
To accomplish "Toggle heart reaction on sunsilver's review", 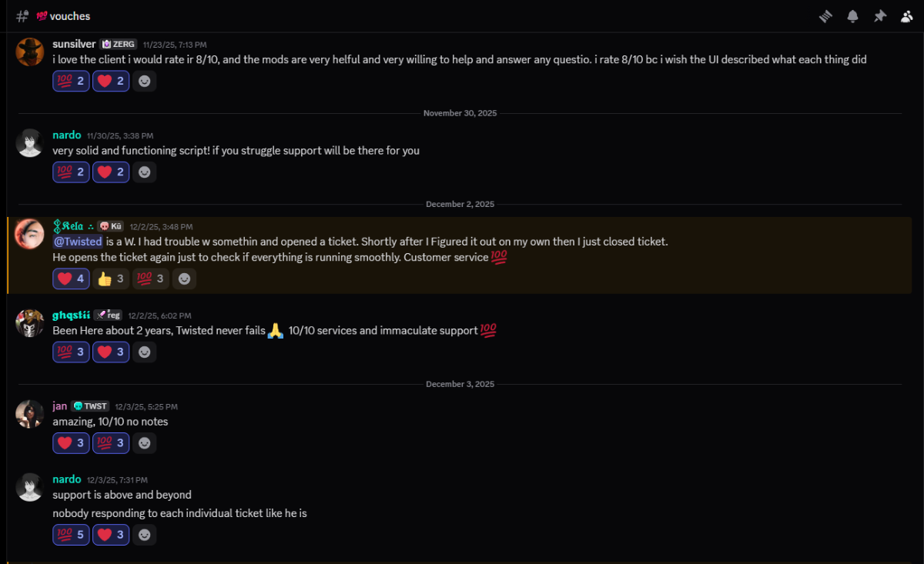I will (111, 81).
